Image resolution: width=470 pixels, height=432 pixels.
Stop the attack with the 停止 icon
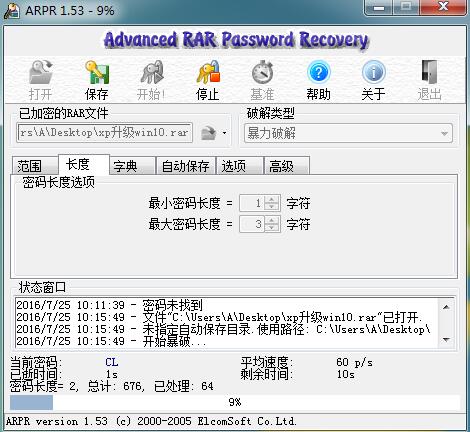(x=208, y=72)
